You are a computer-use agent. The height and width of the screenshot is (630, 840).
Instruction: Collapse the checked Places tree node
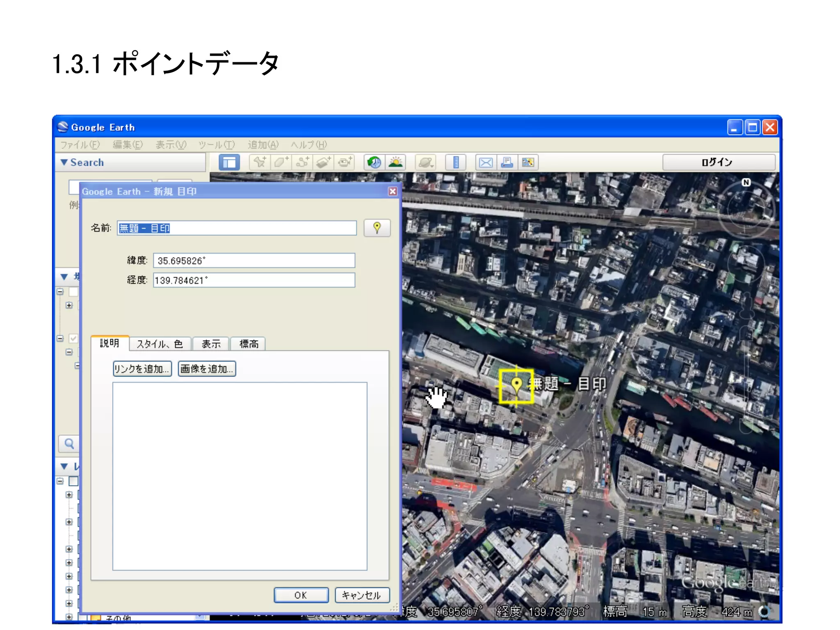(x=60, y=338)
